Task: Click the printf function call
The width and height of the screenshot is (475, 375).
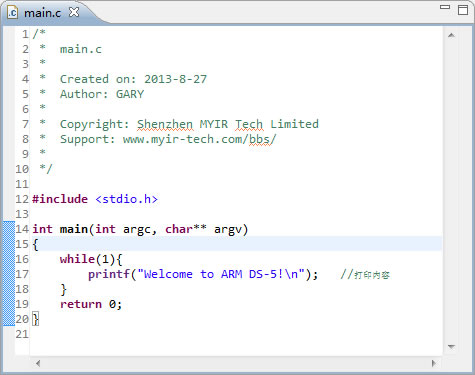Action: pos(109,274)
